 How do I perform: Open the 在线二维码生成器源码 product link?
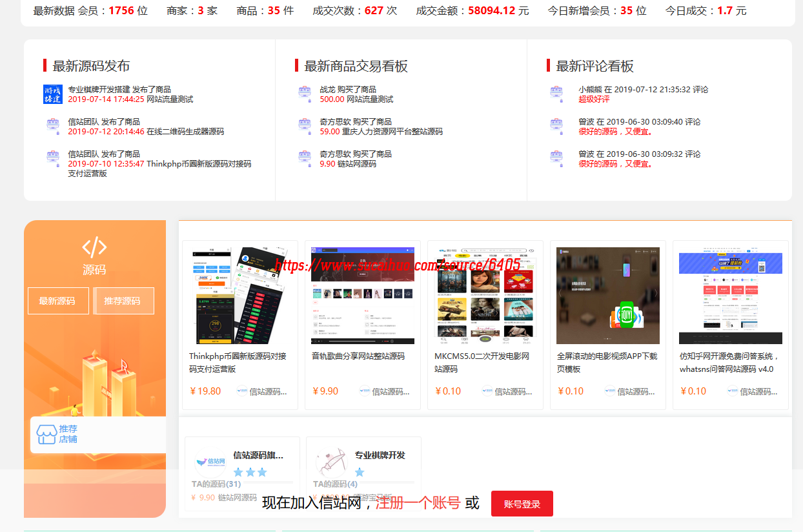point(185,132)
